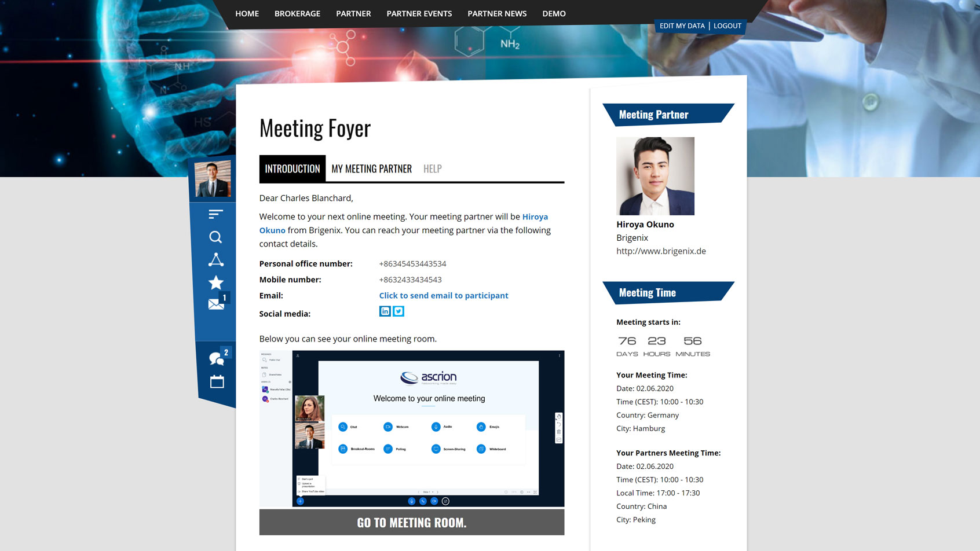This screenshot has width=980, height=551.
Task: Select the Introduction tab
Action: point(292,169)
